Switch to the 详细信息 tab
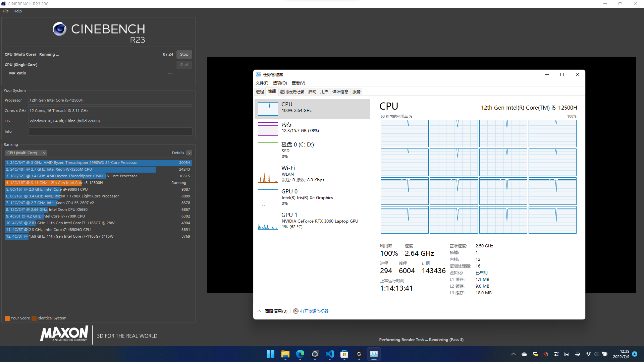644x362 pixels. tap(340, 92)
